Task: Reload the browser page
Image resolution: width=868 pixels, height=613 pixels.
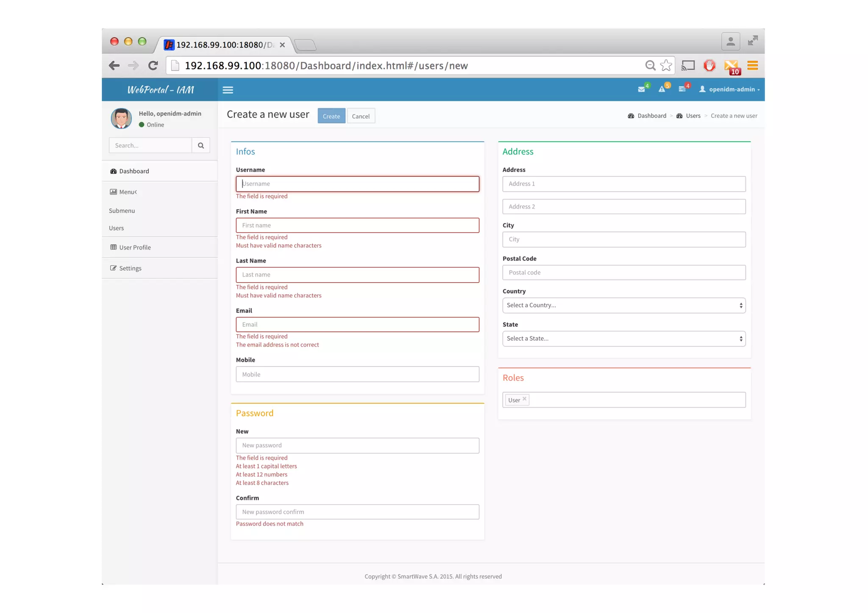Action: click(x=153, y=65)
